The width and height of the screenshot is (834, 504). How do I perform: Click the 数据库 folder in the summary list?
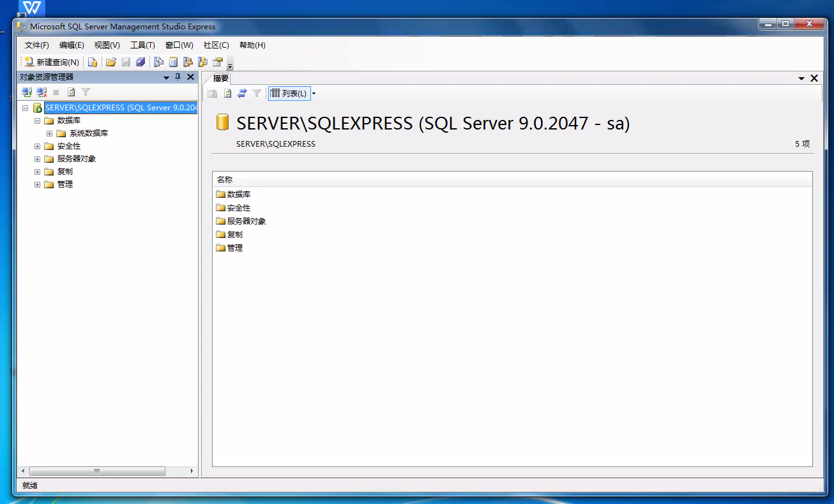[x=233, y=195]
